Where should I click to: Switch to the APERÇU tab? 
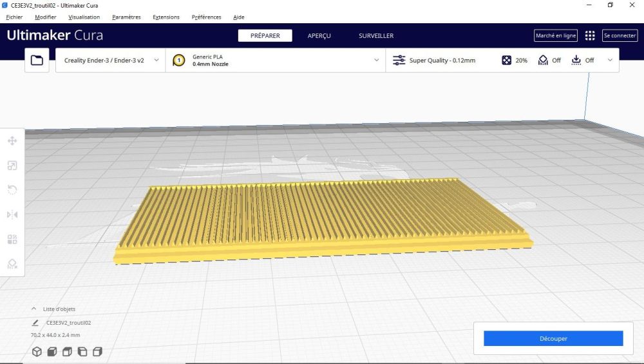click(319, 35)
